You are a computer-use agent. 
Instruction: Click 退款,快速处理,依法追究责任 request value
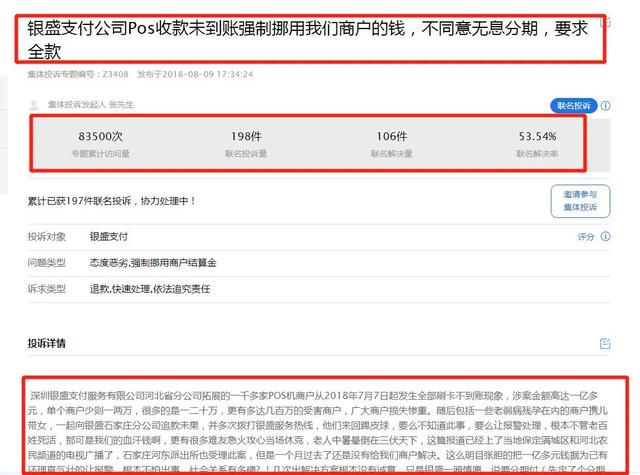click(x=150, y=289)
